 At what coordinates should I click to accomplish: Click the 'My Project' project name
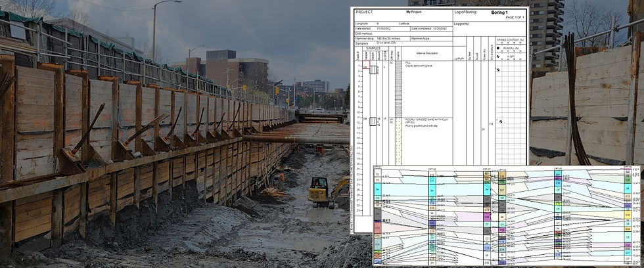pyautogui.click(x=413, y=12)
